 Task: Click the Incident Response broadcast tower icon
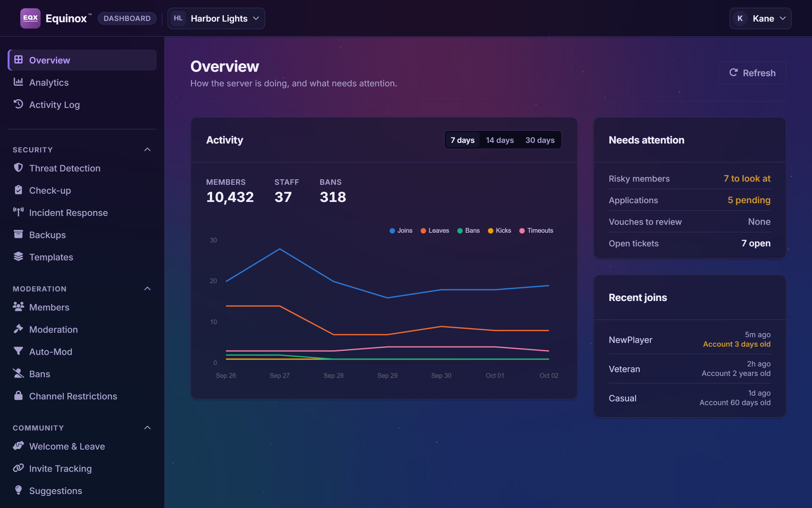(x=18, y=212)
